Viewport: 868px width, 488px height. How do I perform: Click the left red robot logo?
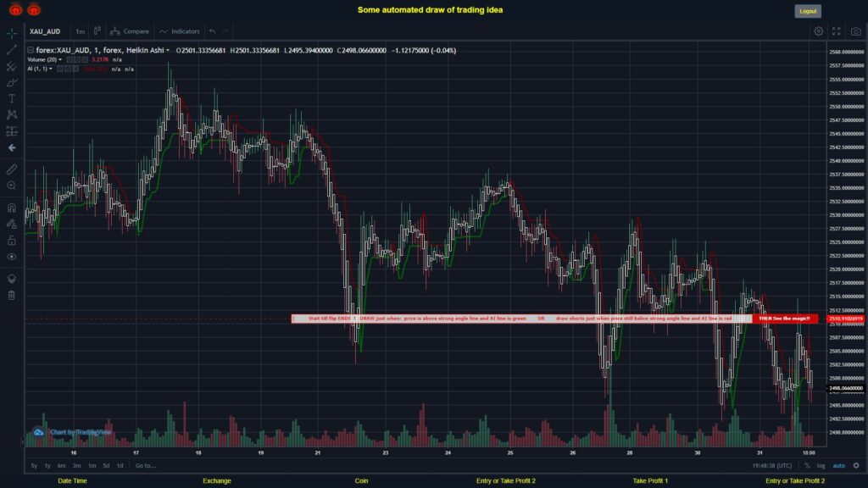coord(15,8)
